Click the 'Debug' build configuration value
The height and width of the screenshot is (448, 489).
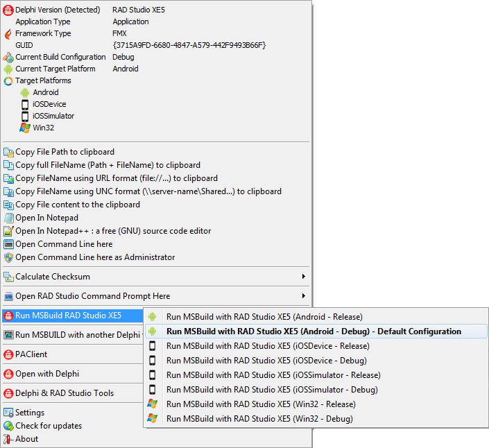point(123,57)
